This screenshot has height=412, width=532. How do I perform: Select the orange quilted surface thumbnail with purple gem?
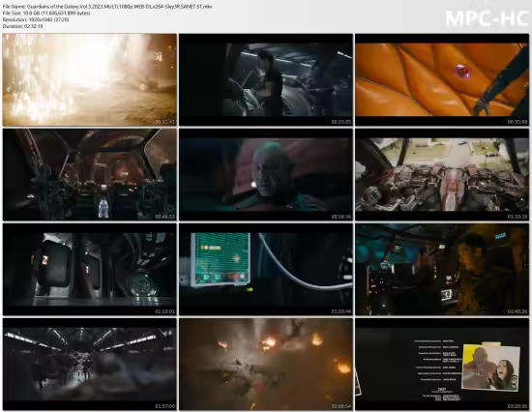(x=442, y=79)
